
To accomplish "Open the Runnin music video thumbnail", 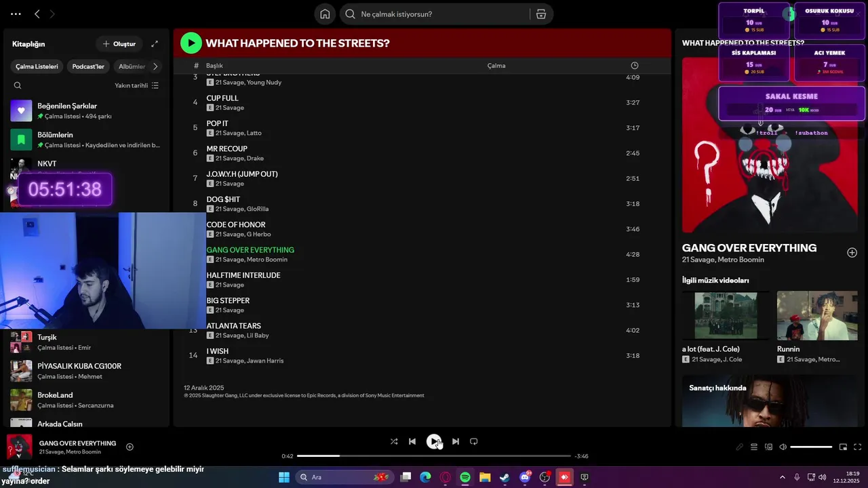I will click(x=817, y=315).
